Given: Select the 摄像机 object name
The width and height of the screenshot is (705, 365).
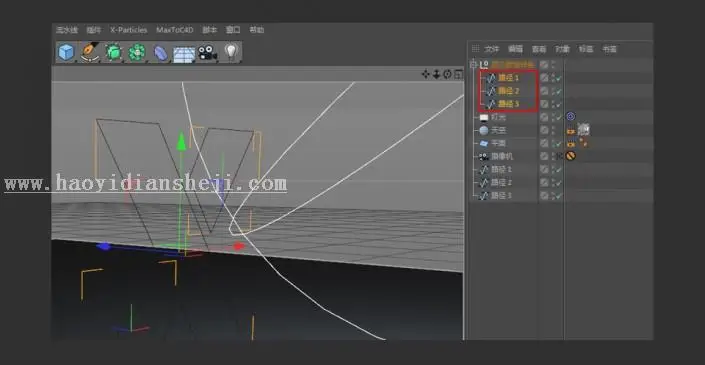Looking at the screenshot, I should [x=502, y=156].
